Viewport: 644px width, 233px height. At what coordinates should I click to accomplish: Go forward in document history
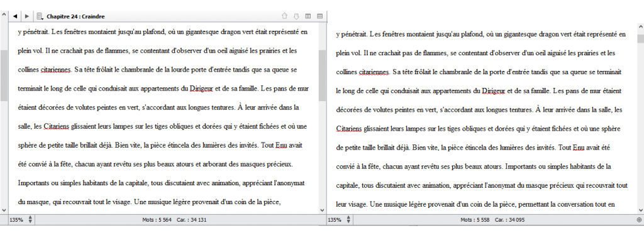coord(26,16)
